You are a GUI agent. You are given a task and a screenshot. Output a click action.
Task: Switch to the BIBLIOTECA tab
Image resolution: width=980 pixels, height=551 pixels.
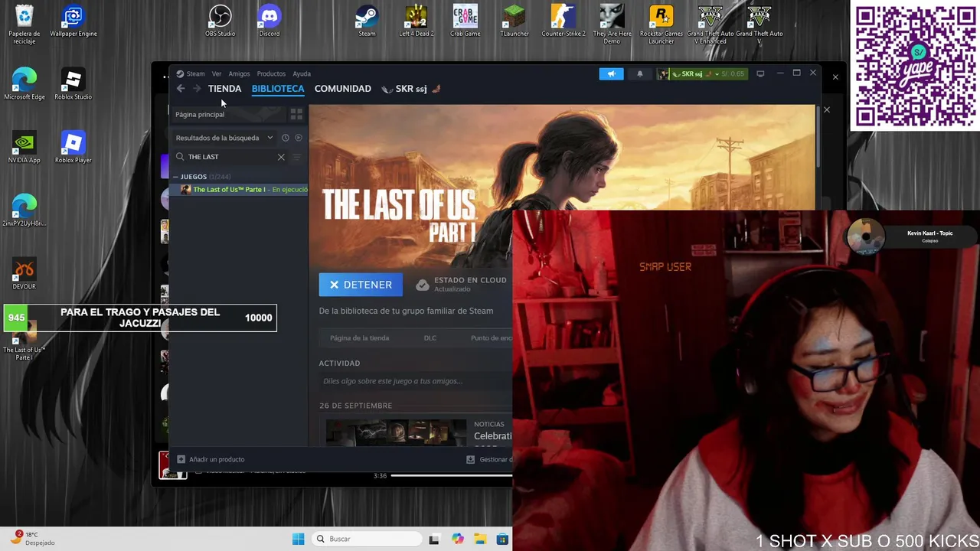[x=278, y=89]
